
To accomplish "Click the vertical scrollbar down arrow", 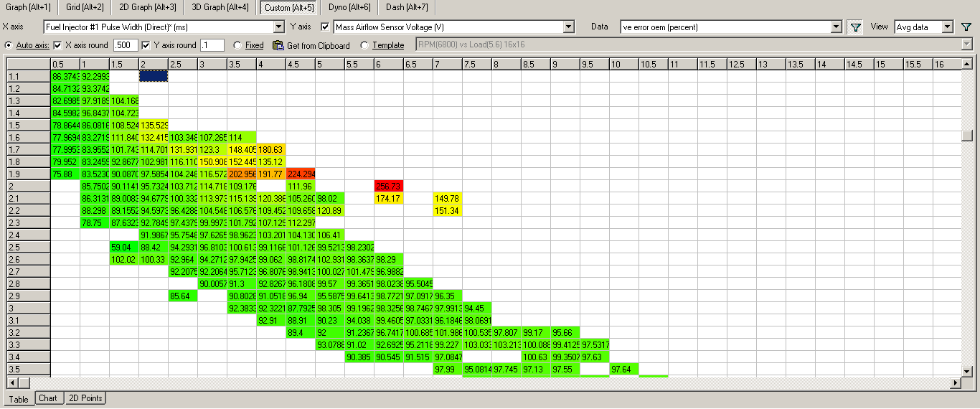I will pos(967,371).
